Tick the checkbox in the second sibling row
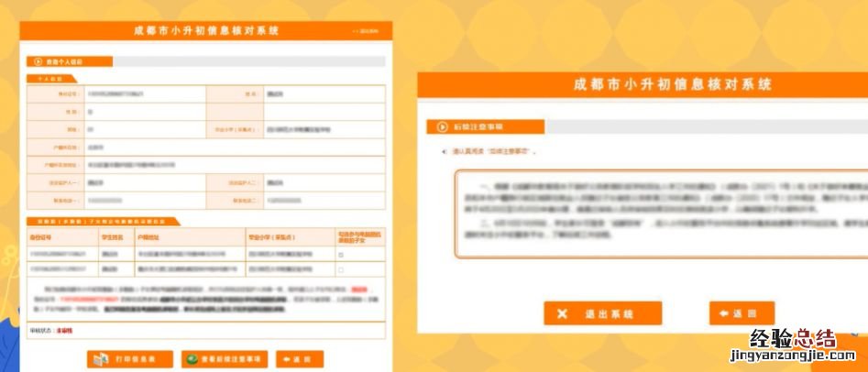This screenshot has width=868, height=372. tap(340, 269)
